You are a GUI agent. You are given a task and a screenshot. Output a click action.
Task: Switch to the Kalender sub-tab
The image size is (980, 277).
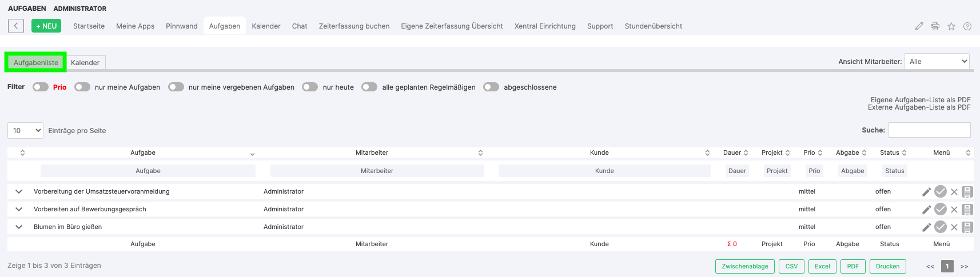(x=85, y=63)
